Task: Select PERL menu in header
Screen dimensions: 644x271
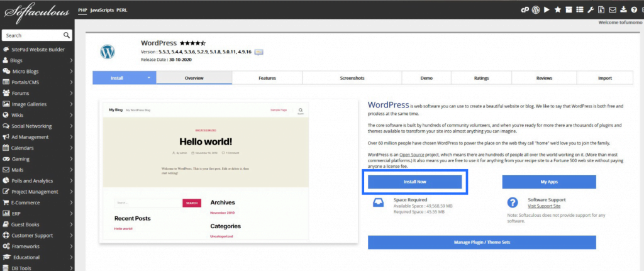Action: pos(122,10)
